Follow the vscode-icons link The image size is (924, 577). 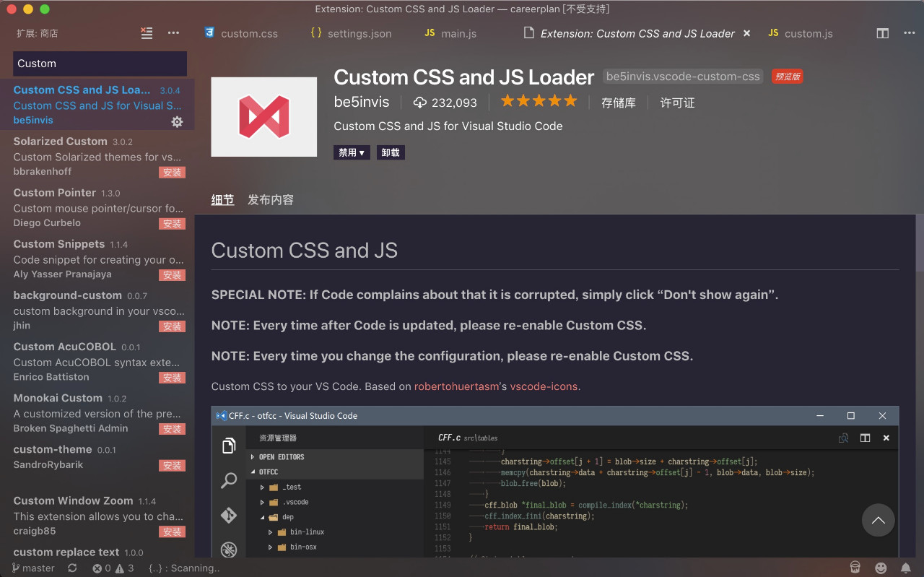(544, 386)
